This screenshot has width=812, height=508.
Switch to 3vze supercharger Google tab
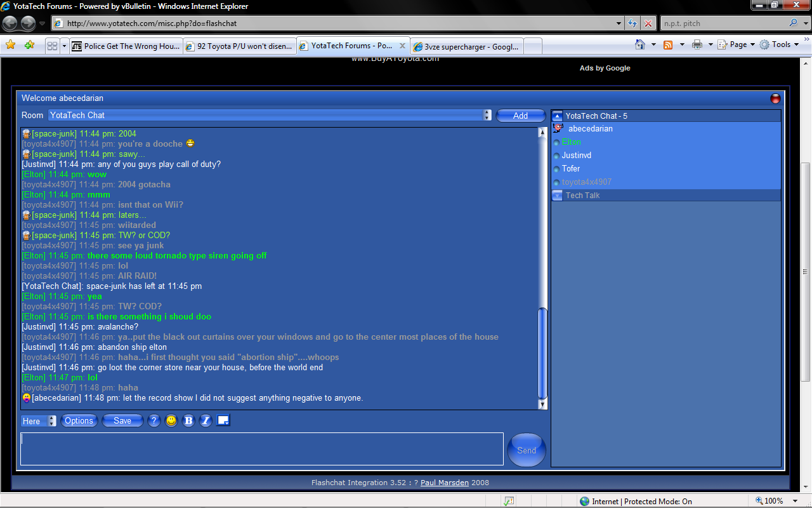(467, 46)
